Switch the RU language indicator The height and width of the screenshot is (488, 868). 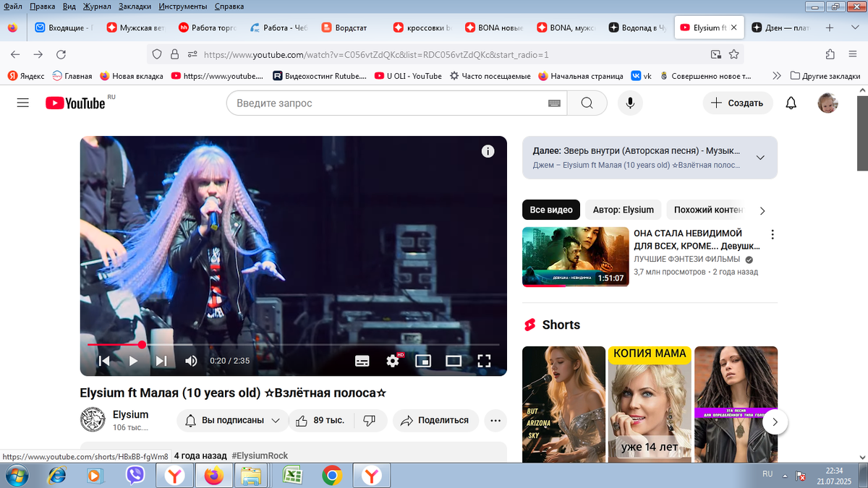click(x=767, y=474)
